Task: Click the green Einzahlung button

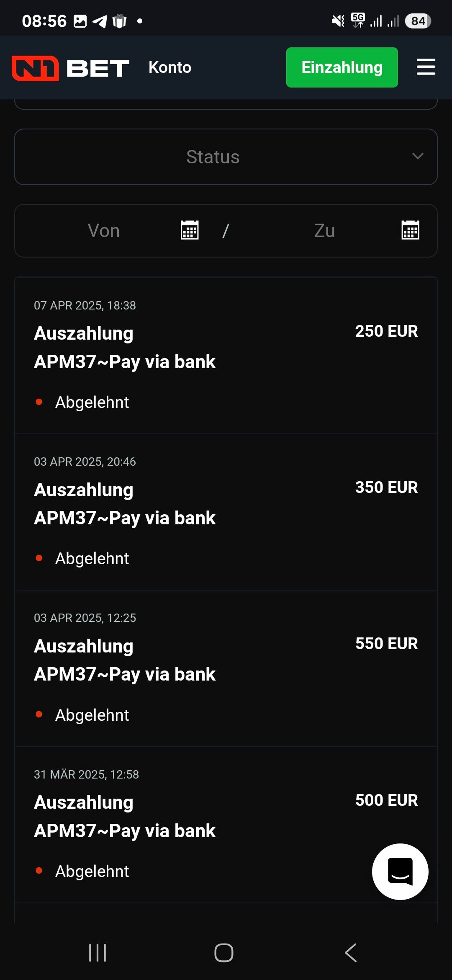Action: 342,67
